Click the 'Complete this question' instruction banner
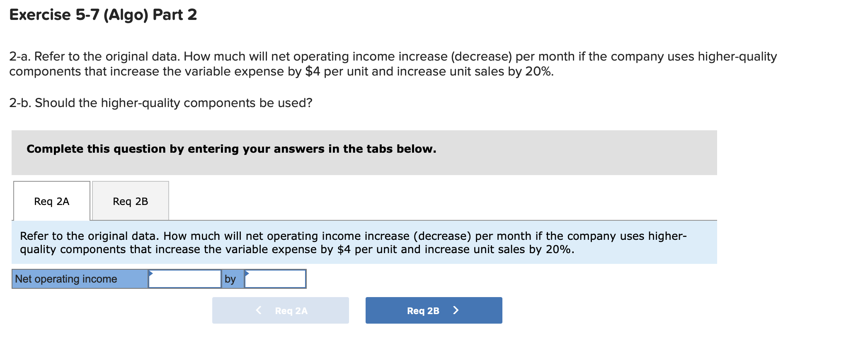This screenshot has height=356, width=868. pos(231,149)
